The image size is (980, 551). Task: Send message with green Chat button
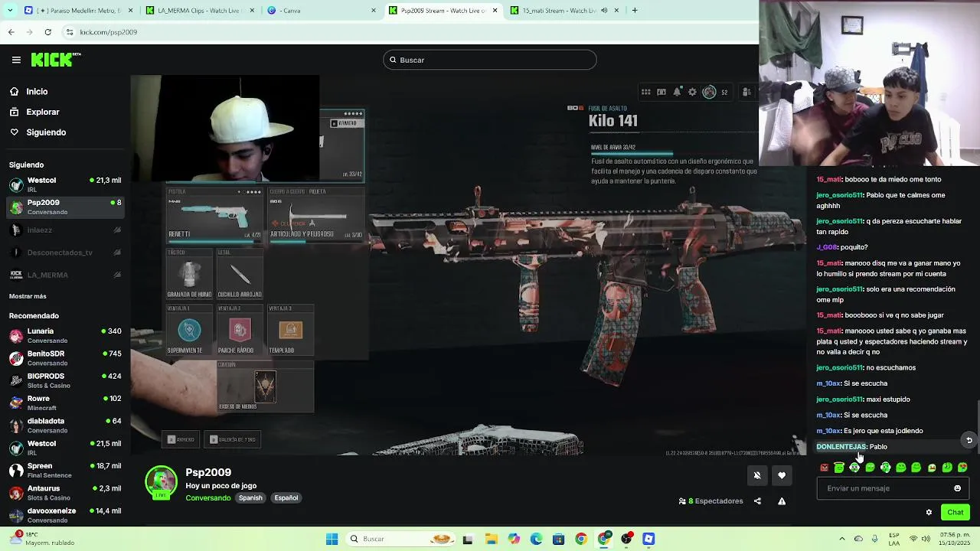coord(955,513)
